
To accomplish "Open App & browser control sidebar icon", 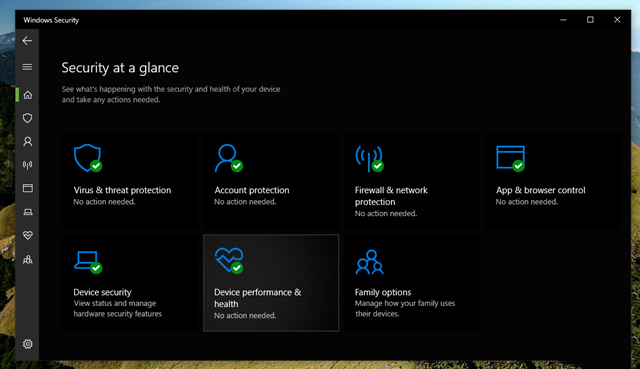I will (x=27, y=188).
